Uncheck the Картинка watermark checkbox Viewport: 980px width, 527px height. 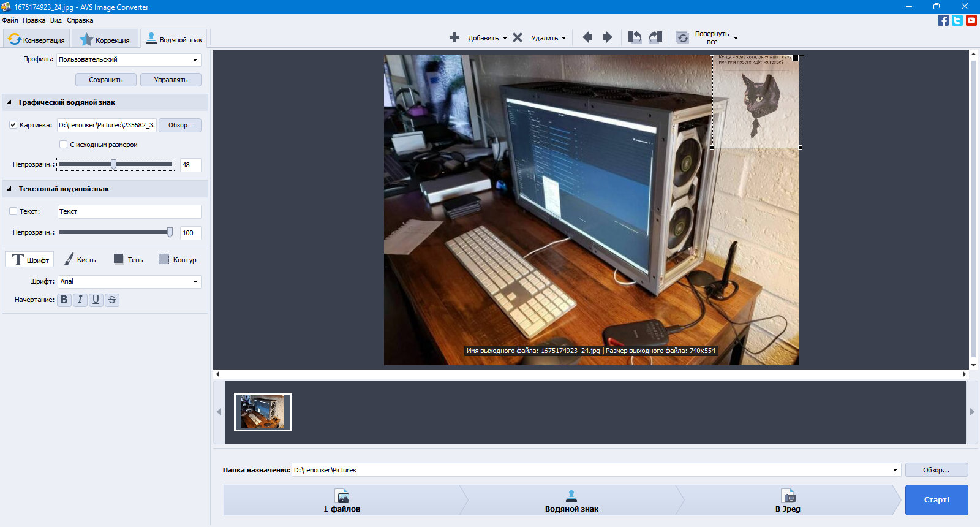[13, 125]
